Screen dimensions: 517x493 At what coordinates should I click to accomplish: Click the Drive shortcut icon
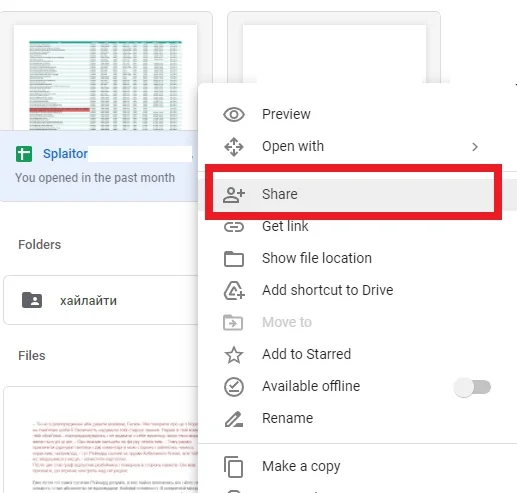point(234,291)
